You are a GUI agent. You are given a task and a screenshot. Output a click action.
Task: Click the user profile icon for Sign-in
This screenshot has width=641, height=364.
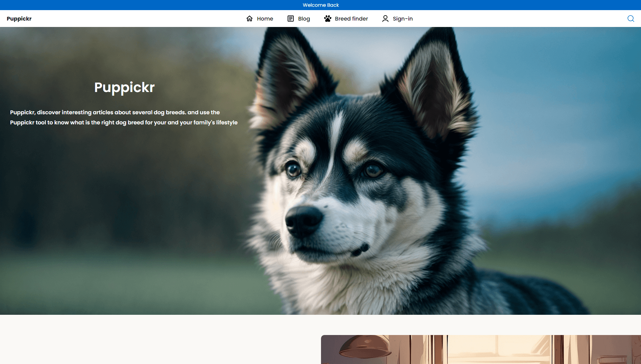pyautogui.click(x=385, y=19)
